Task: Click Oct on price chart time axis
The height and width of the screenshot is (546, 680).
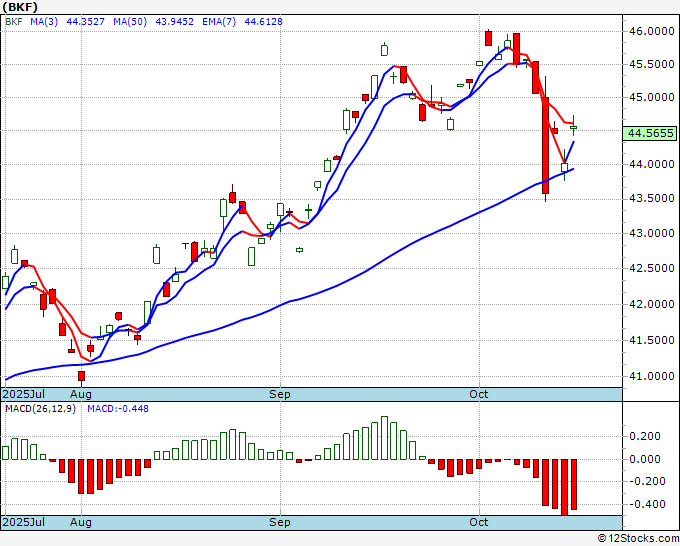Action: pyautogui.click(x=479, y=394)
